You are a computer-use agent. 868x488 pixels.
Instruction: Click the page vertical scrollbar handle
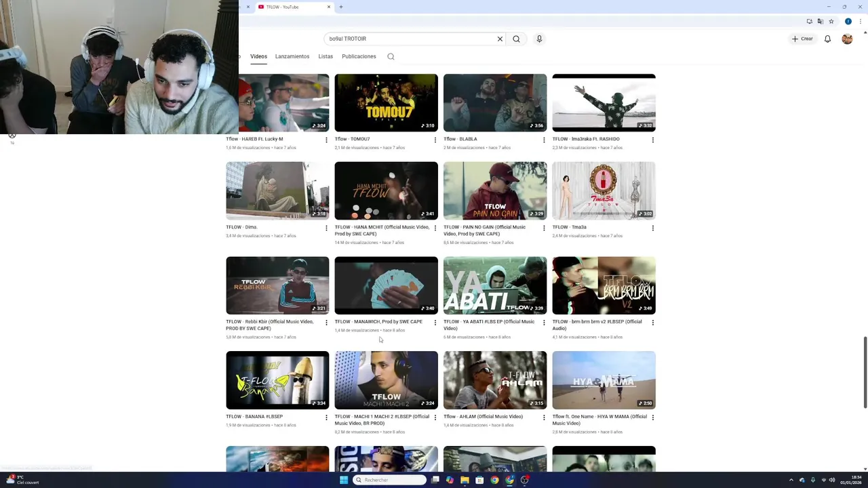[x=865, y=372]
